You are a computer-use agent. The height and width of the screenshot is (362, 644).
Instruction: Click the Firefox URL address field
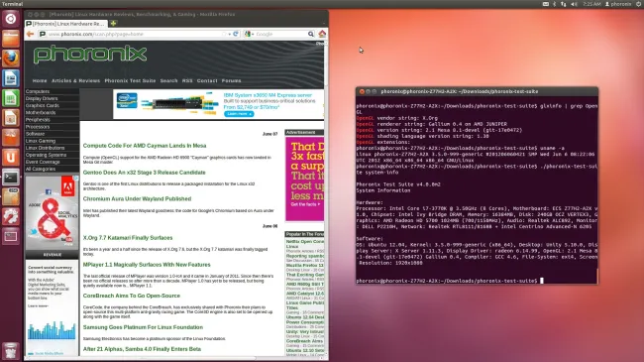pyautogui.click(x=136, y=34)
